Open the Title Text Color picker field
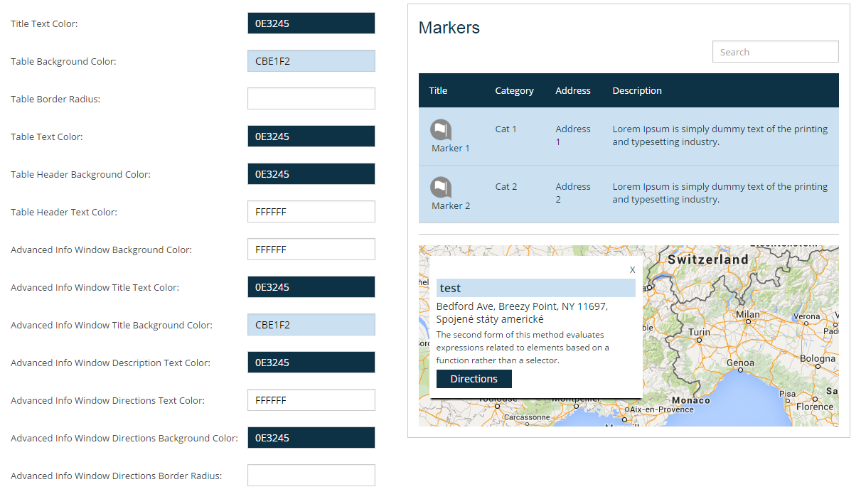 [x=311, y=23]
